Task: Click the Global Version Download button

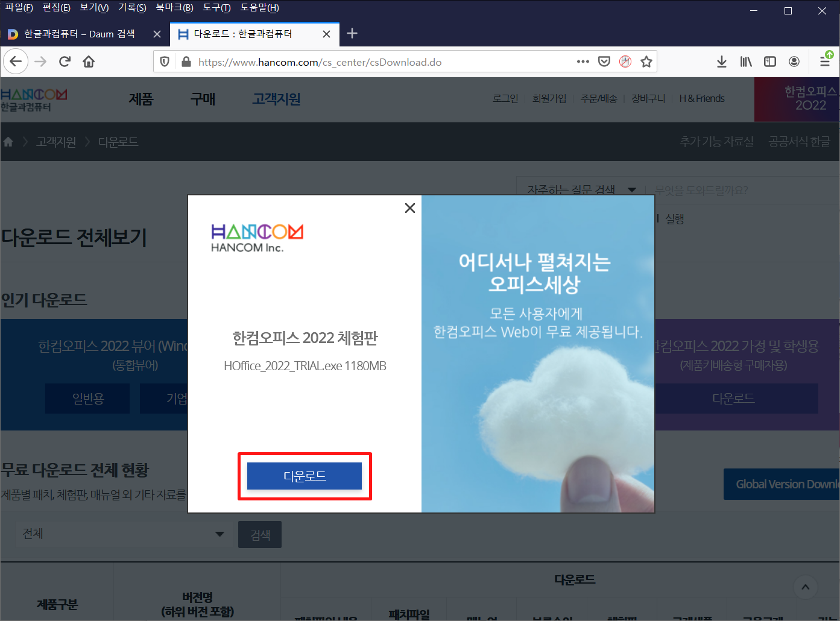Action: tap(782, 484)
